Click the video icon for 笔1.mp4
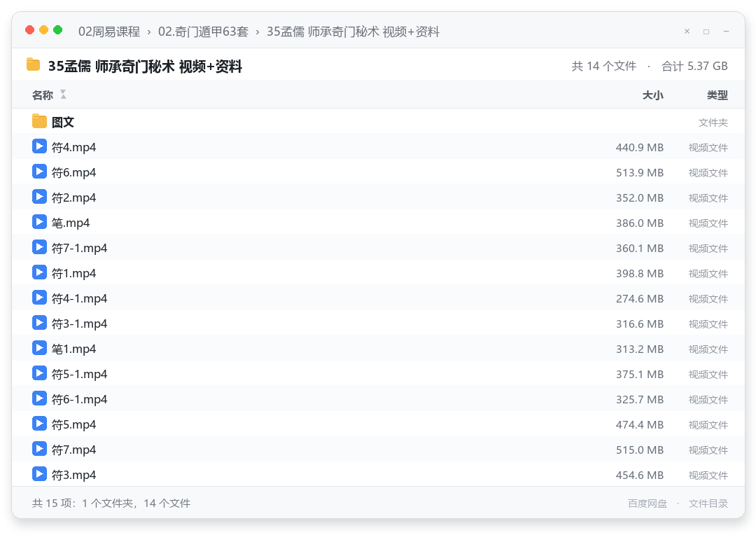Viewport: 756px width, 535px height. pyautogui.click(x=39, y=348)
